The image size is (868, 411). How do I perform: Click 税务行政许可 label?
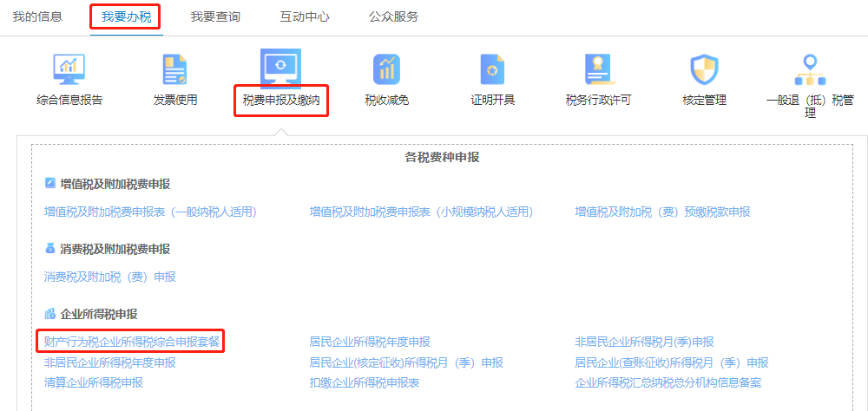(x=598, y=100)
